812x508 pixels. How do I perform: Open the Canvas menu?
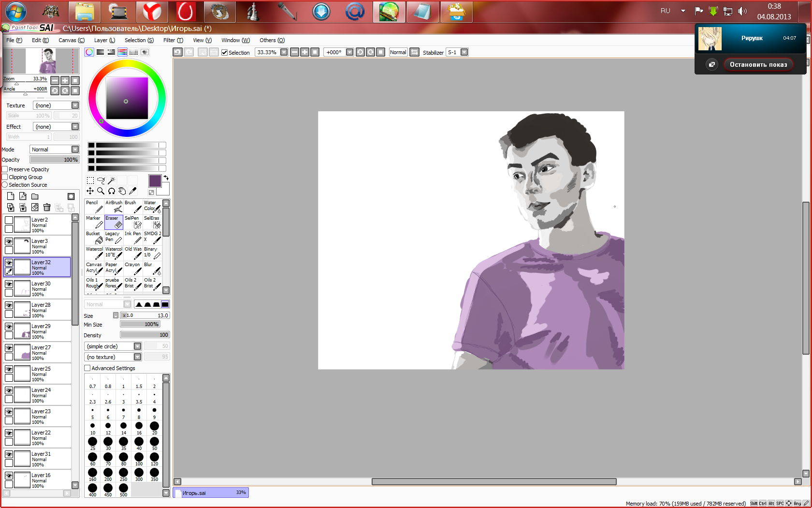click(72, 40)
